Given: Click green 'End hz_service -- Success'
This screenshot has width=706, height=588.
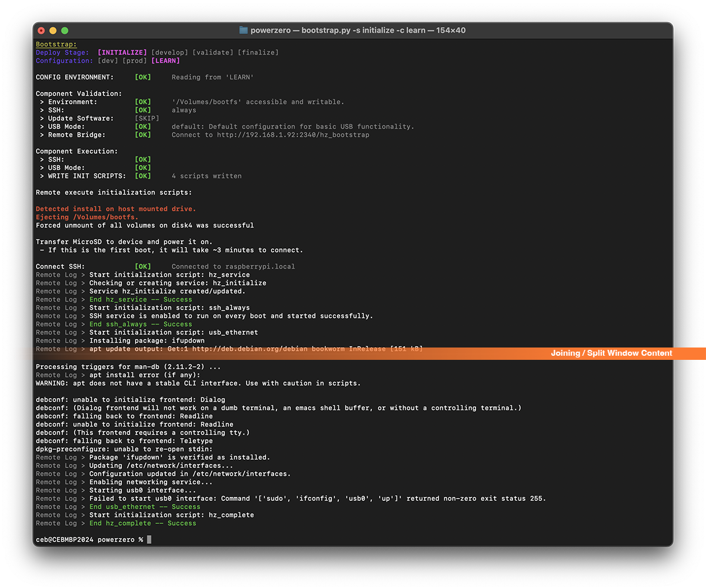Looking at the screenshot, I should 141,299.
